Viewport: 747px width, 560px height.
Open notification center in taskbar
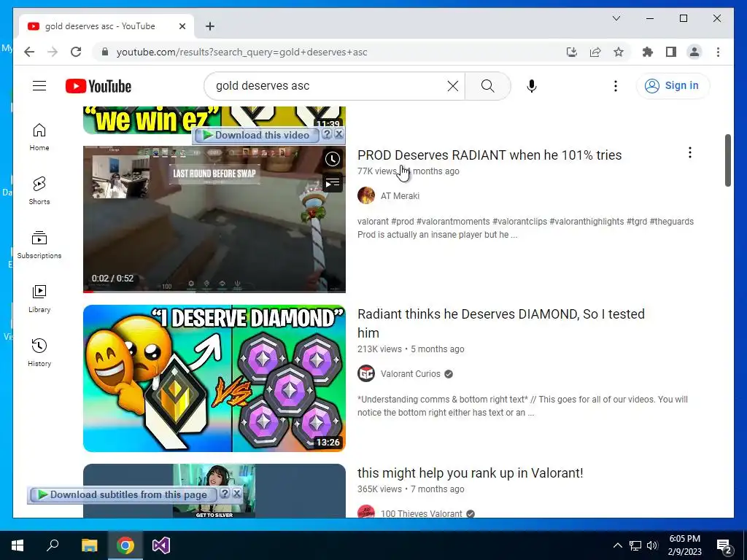tap(724, 545)
